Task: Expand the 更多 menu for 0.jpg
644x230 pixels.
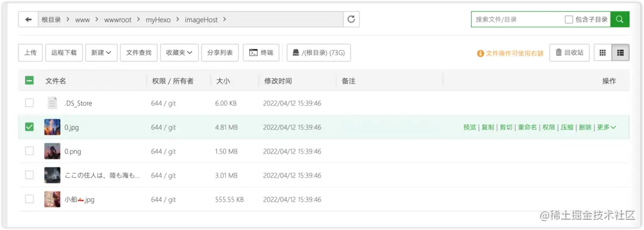Action: point(606,127)
